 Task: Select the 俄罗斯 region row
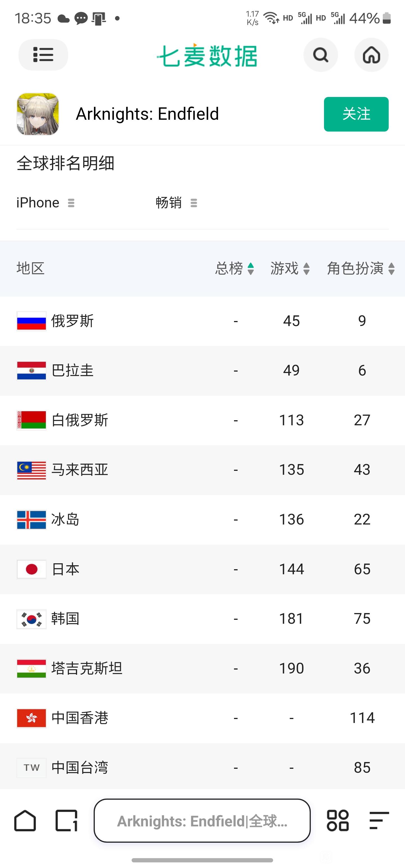click(x=202, y=321)
